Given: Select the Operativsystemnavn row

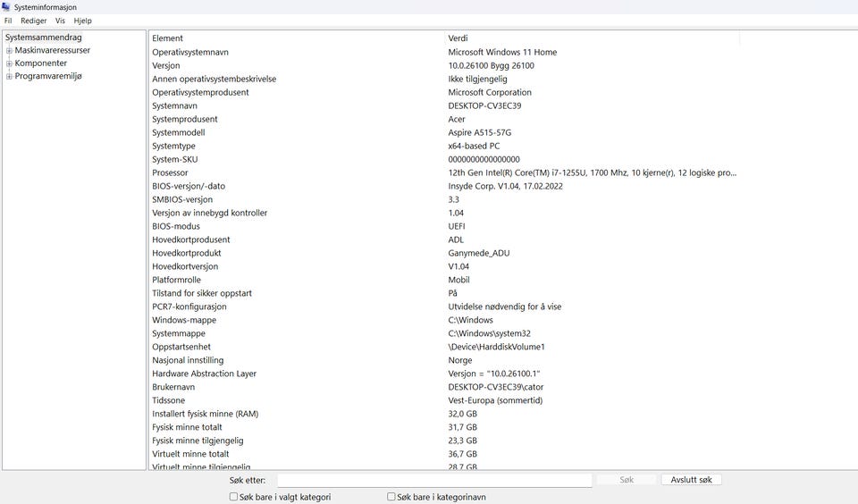Looking at the screenshot, I should pyautogui.click(x=190, y=52).
